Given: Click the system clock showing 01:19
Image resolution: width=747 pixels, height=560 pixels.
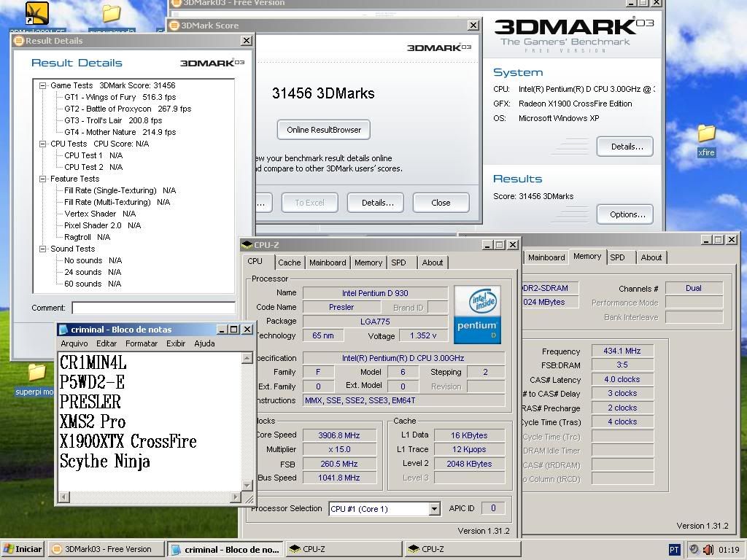Looking at the screenshot, I should click(729, 550).
